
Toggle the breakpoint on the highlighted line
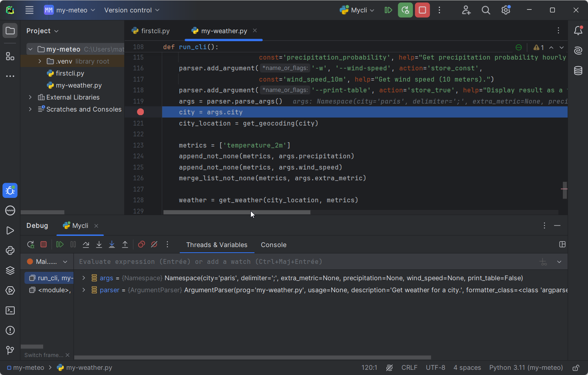(140, 112)
